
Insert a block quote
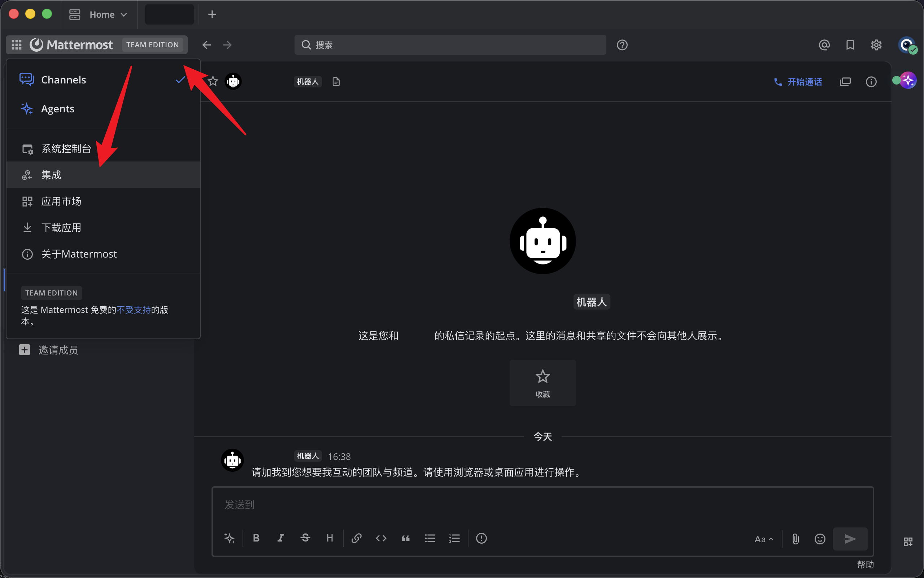(405, 538)
